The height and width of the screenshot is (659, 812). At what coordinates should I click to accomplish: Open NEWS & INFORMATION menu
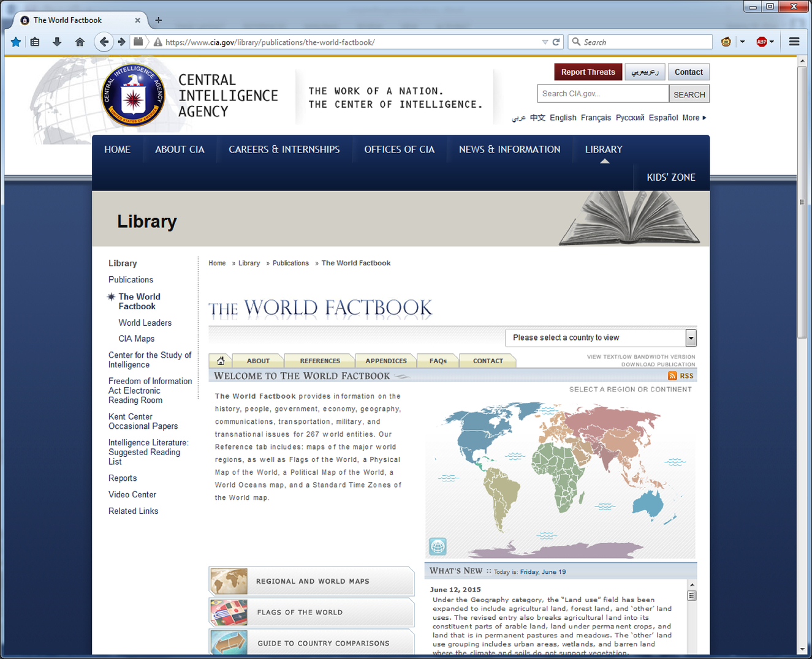[510, 149]
